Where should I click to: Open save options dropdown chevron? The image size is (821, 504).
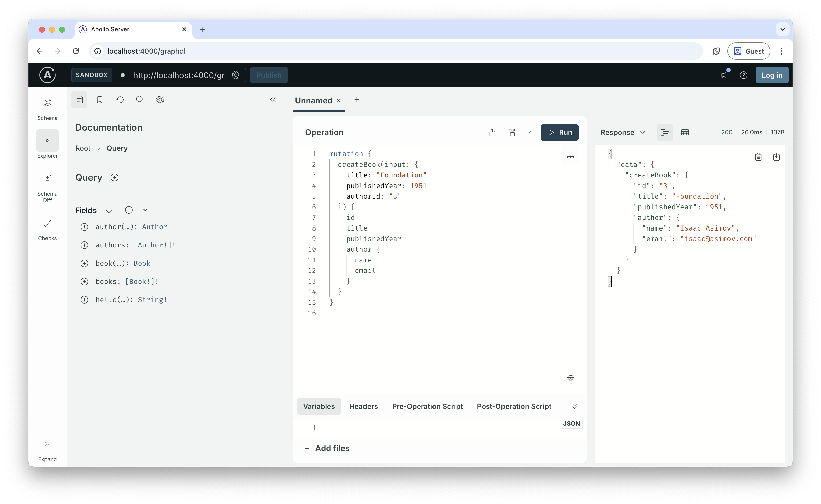(529, 132)
